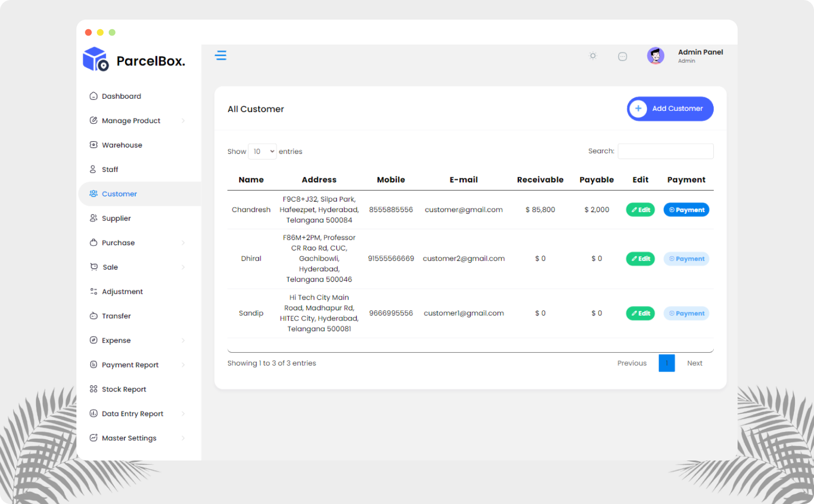Select Customer in the sidebar menu
The width and height of the screenshot is (814, 504).
(119, 194)
